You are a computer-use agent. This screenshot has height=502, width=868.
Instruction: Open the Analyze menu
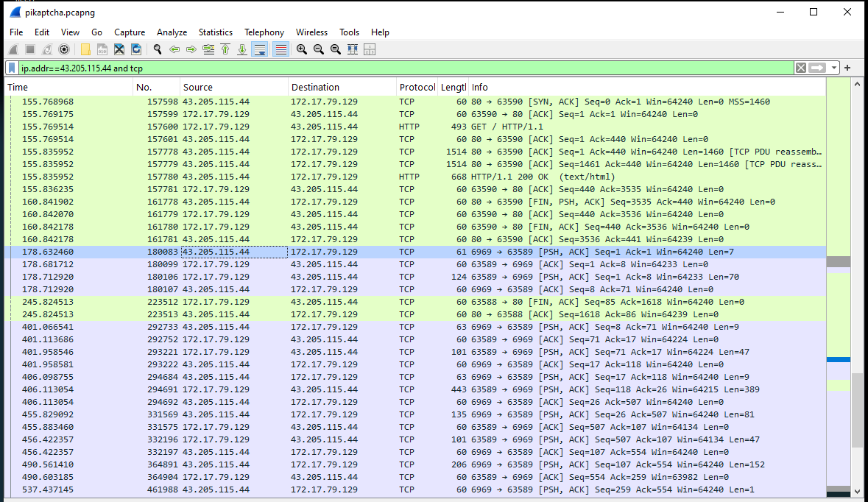(172, 32)
